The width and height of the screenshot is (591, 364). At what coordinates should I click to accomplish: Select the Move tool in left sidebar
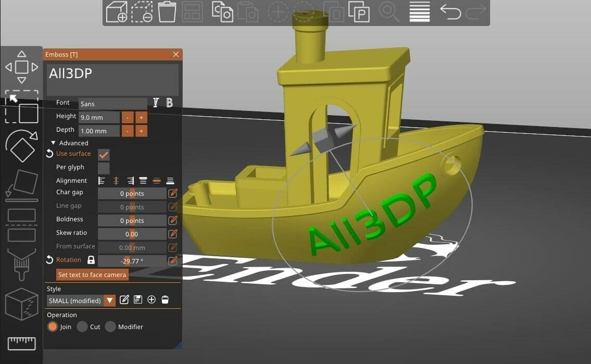point(21,67)
